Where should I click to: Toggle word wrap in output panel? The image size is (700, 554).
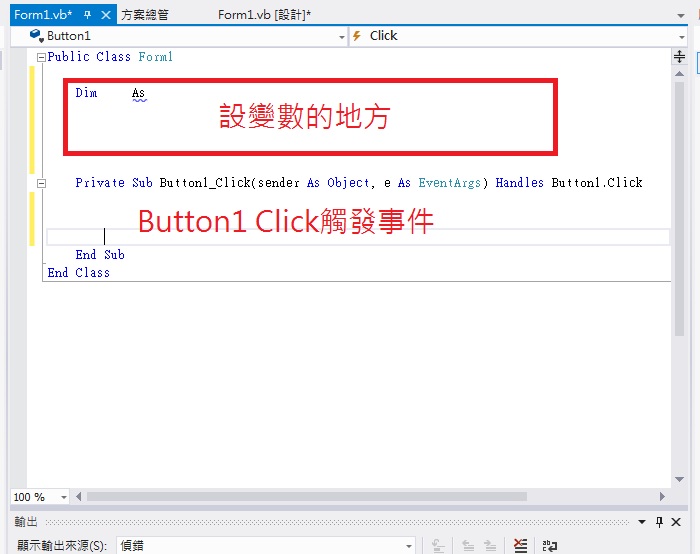(x=550, y=545)
